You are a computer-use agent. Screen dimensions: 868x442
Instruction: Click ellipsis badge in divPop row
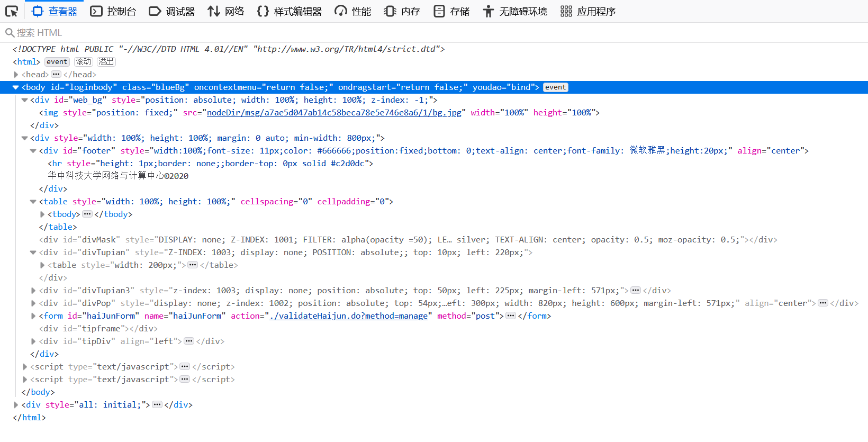[x=823, y=303]
